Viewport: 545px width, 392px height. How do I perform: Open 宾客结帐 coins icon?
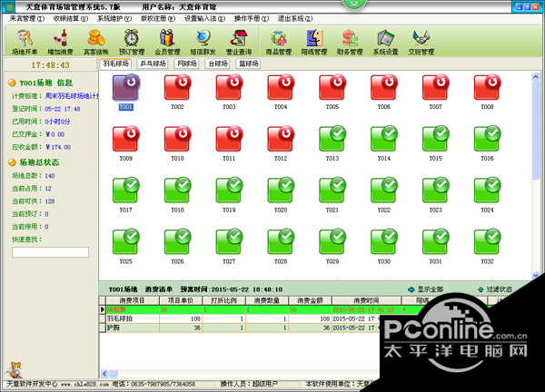(96, 42)
